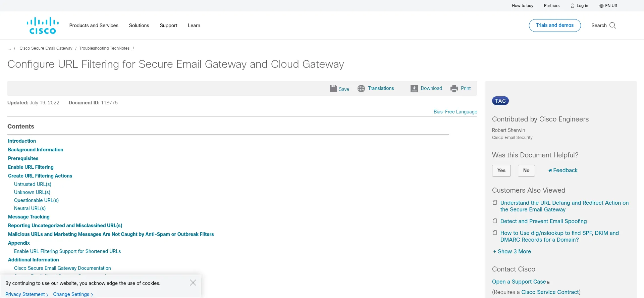
Task: Jump to Enable URL Filtering section
Action: [x=31, y=167]
